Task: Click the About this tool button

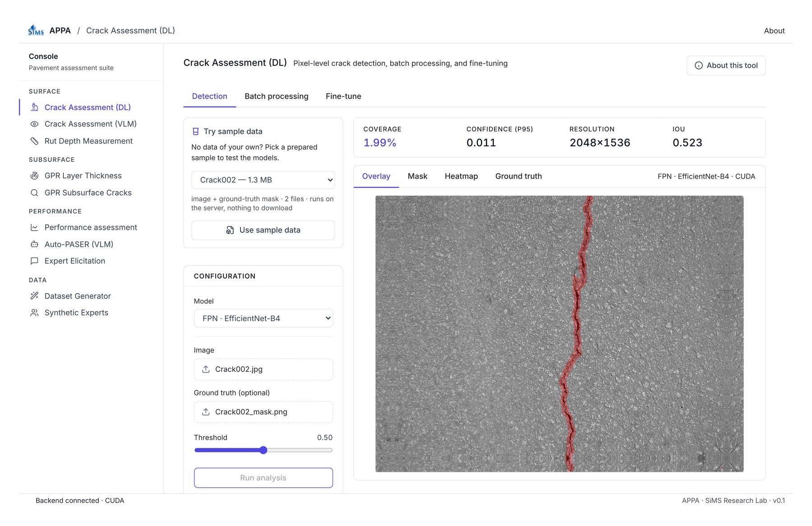Action: click(726, 65)
